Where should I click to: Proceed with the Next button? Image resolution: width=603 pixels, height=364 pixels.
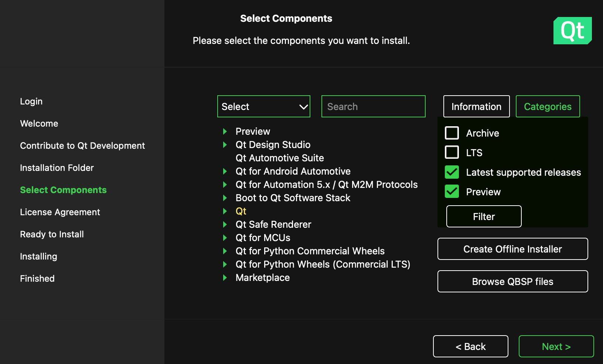556,346
